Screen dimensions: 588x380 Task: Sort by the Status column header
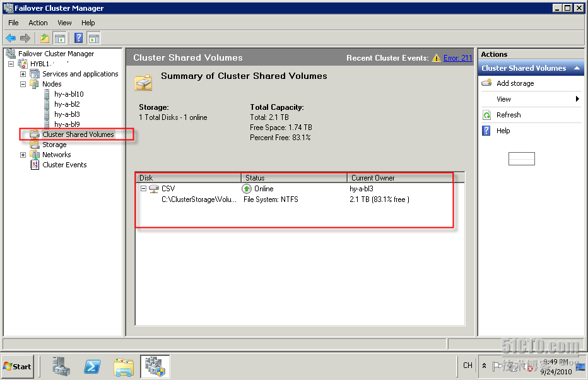(295, 178)
